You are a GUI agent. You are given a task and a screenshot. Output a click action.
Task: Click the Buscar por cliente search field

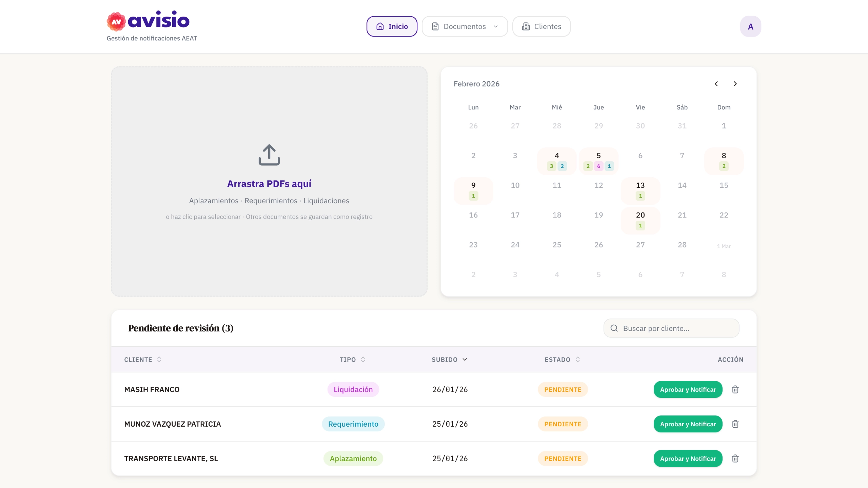(671, 328)
